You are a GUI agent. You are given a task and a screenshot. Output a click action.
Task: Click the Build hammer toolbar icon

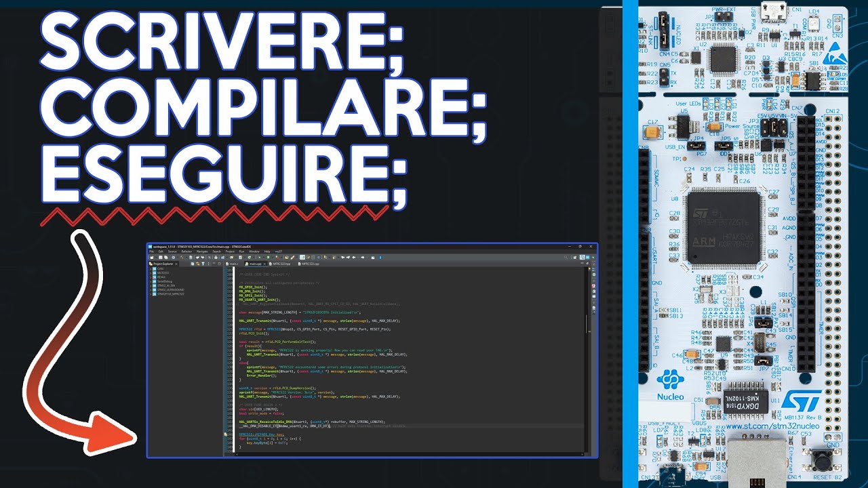(182, 258)
